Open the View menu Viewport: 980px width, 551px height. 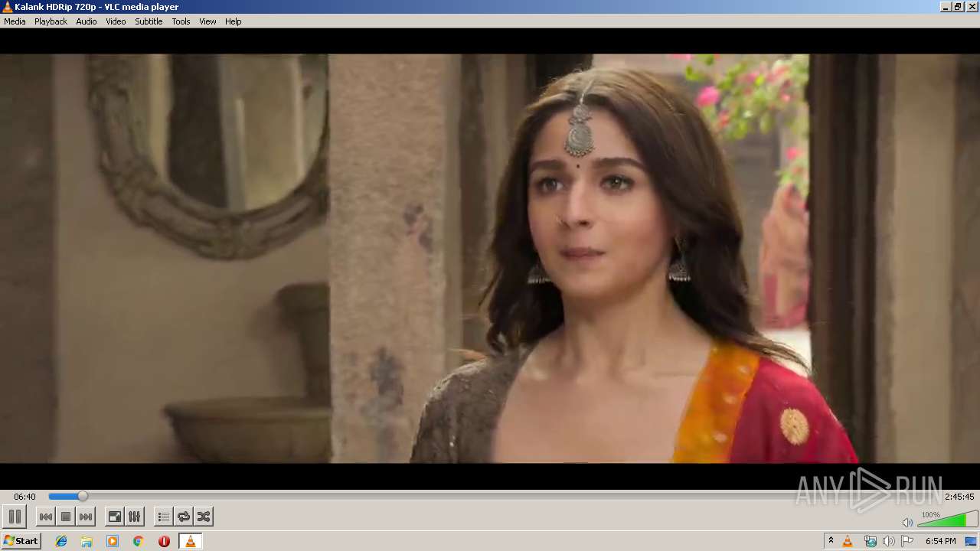click(207, 21)
